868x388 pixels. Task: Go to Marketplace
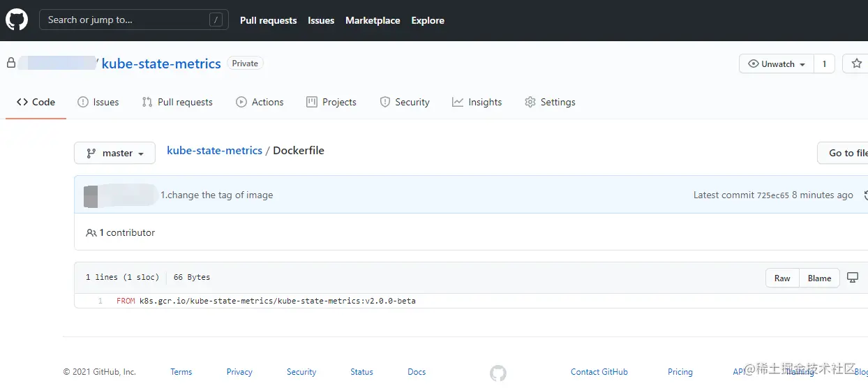[373, 21]
